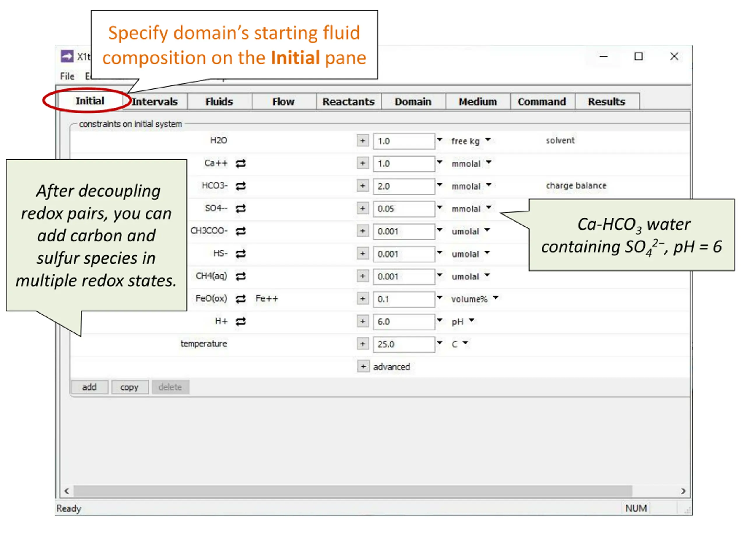Image resolution: width=747 pixels, height=560 pixels.
Task: Click the HCO3- value field showing 2.0
Action: (404, 186)
